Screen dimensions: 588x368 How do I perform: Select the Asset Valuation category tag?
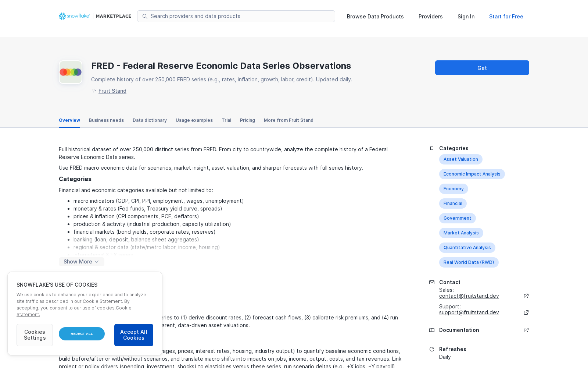461,159
